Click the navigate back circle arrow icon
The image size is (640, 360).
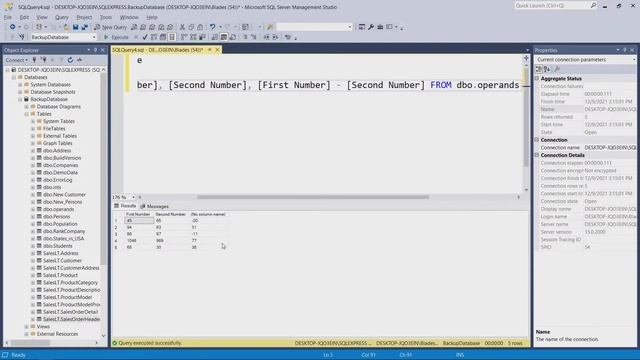(13, 27)
